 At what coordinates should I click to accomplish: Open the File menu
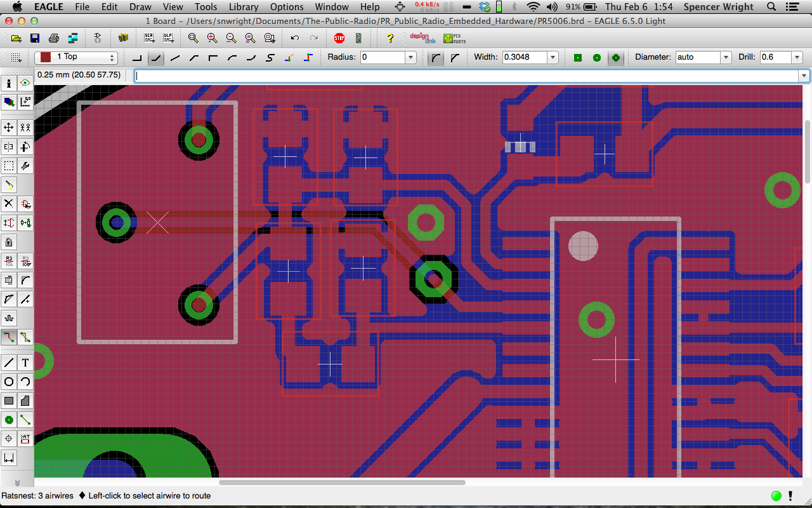tap(82, 7)
